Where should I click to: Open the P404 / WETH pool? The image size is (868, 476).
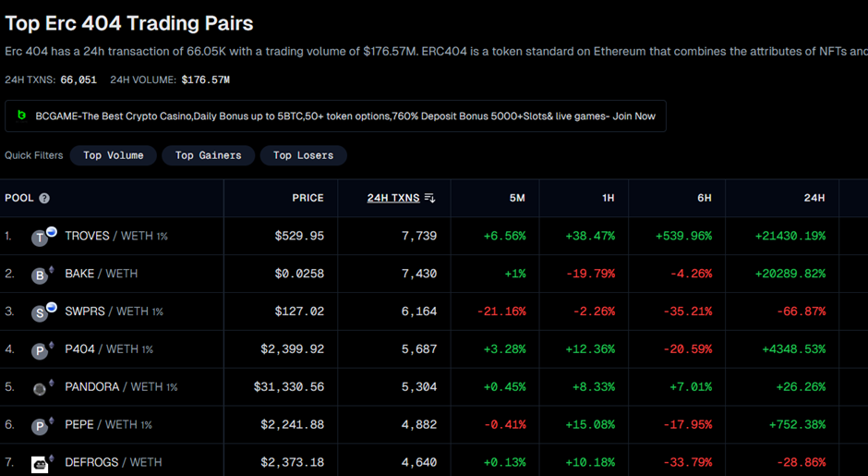109,349
